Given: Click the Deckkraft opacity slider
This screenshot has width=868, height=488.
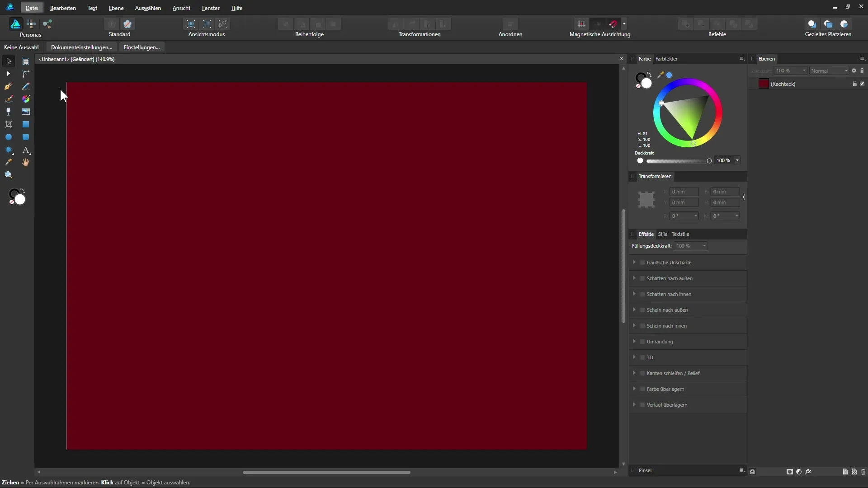Looking at the screenshot, I should (677, 161).
